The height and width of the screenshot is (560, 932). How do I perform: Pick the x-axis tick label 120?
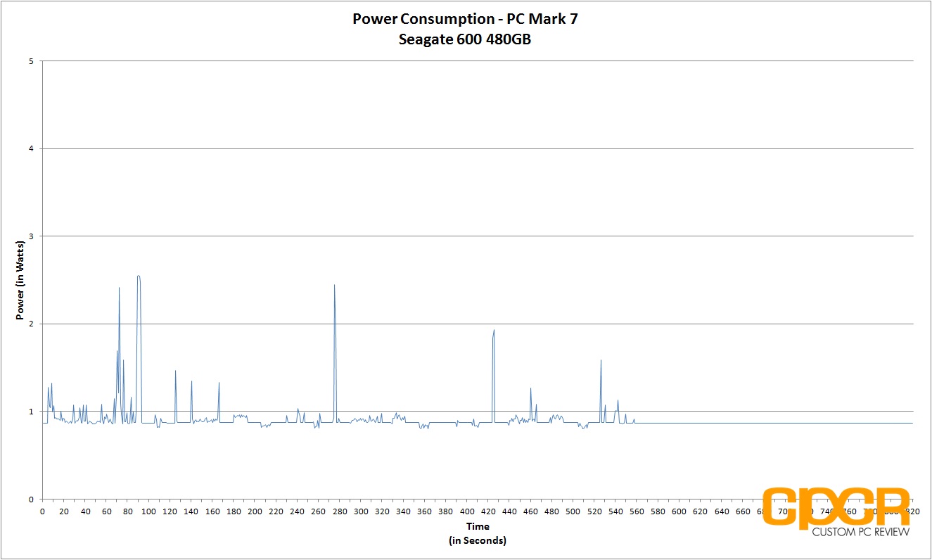pyautogui.click(x=170, y=511)
